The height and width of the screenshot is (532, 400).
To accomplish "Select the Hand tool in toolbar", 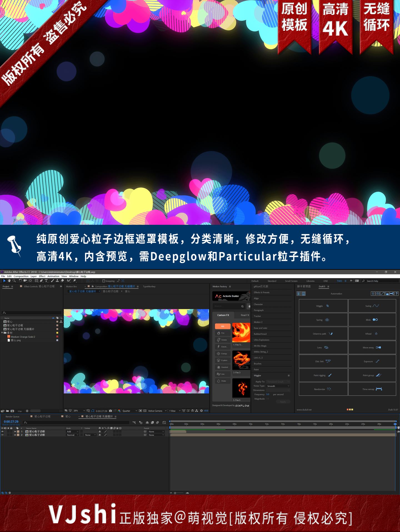I will pyautogui.click(x=9, y=281).
